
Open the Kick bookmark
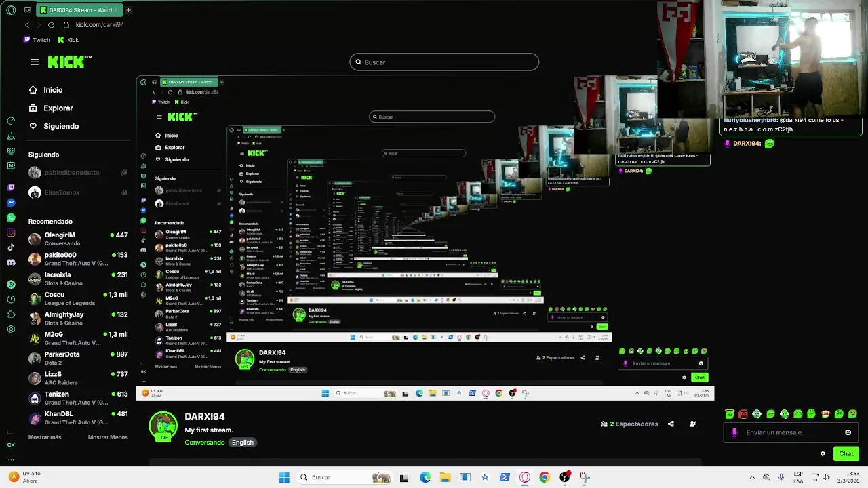[x=68, y=40]
